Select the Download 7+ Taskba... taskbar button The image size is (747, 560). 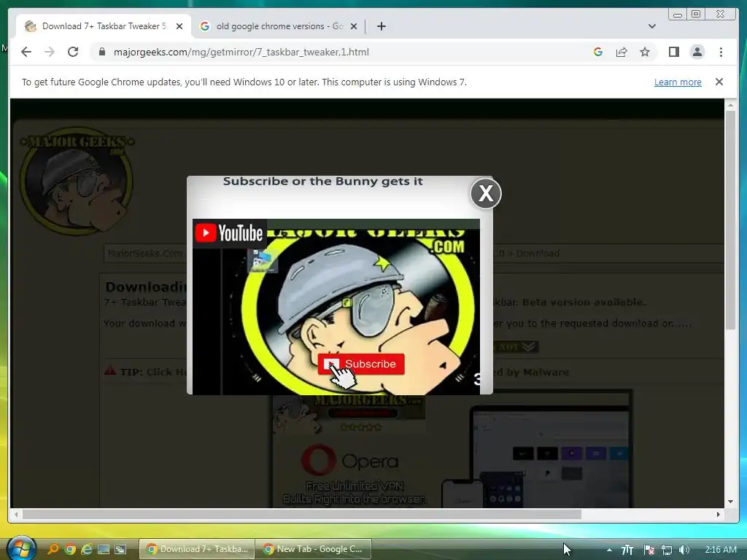[197, 549]
